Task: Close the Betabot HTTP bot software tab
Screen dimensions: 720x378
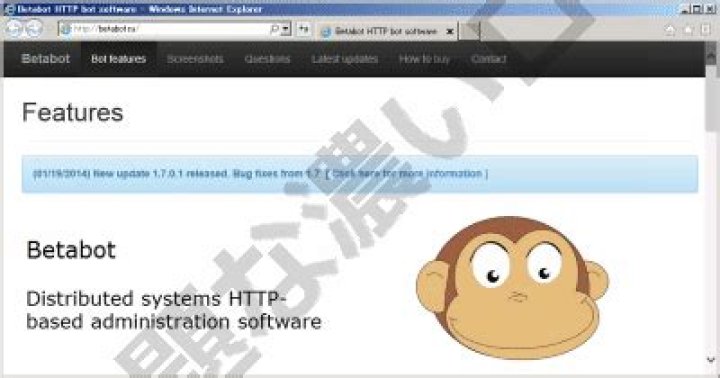Action: click(450, 32)
